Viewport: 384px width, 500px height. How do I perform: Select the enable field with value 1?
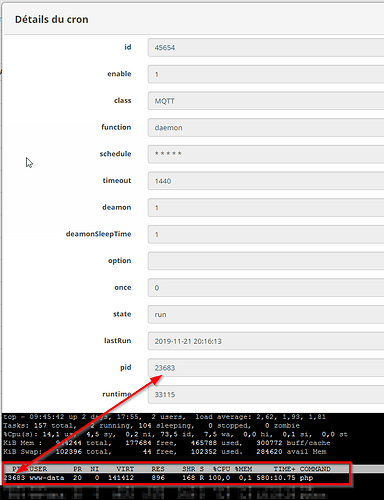click(266, 74)
